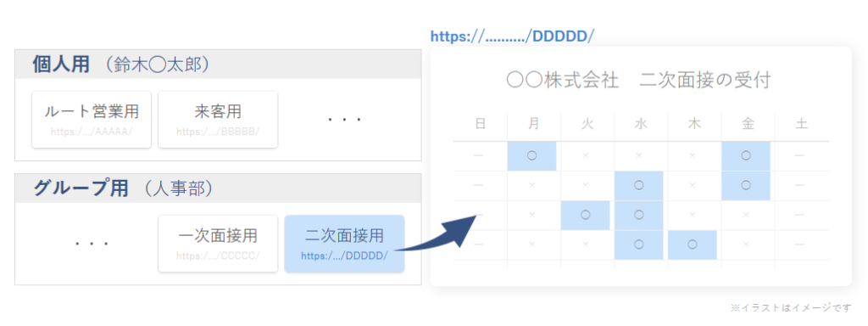The height and width of the screenshot is (326, 868).
Task: Click the https:/.../BBBBB/ URL text
Action: point(218,132)
